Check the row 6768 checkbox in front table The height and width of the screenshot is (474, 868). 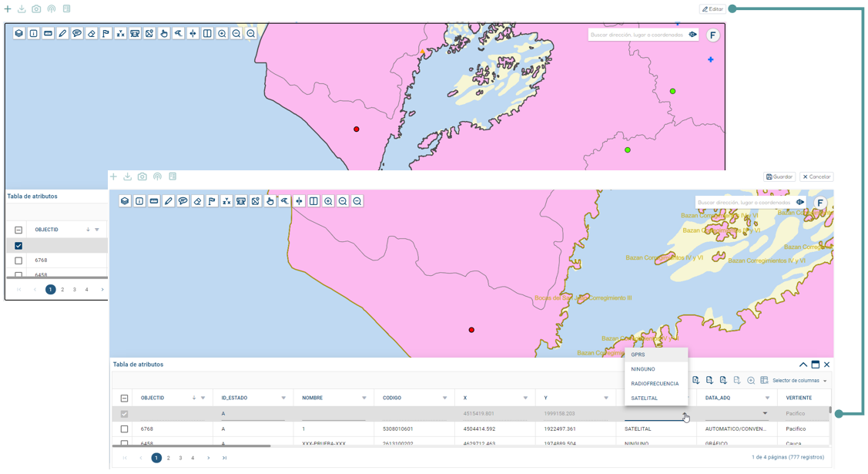pyautogui.click(x=124, y=429)
